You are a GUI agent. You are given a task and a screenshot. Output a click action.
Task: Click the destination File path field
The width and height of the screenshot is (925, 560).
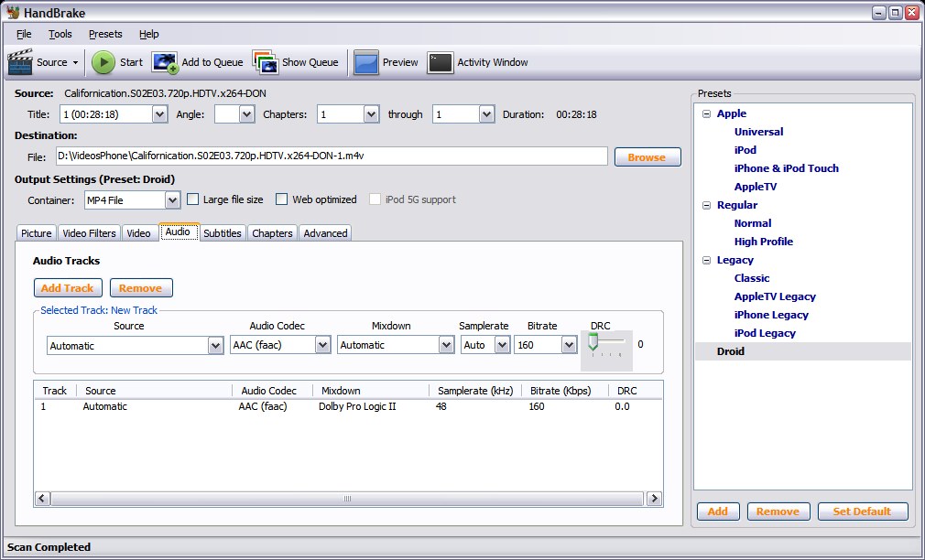click(x=332, y=156)
